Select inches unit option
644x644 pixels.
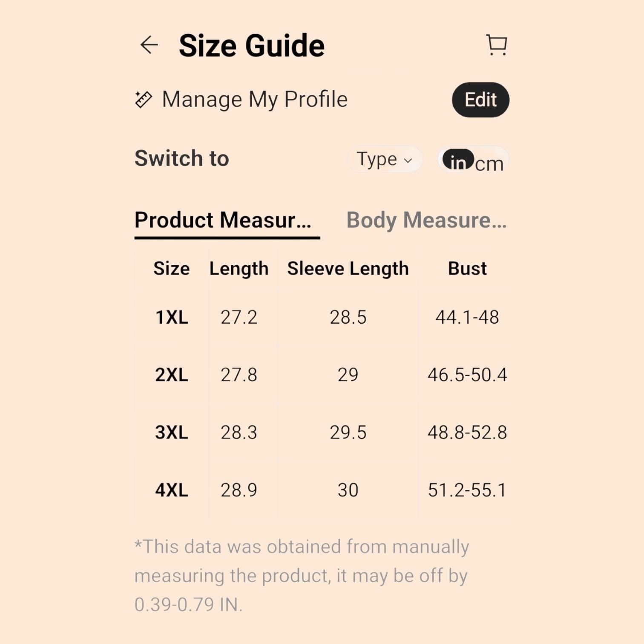[458, 160]
